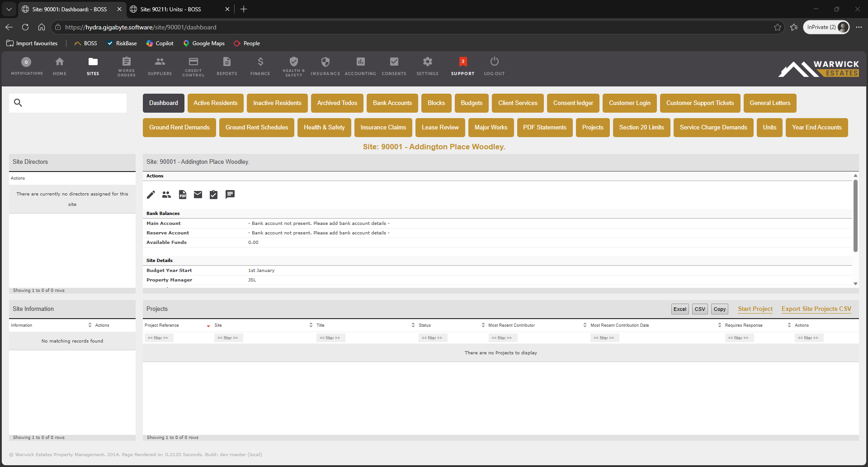This screenshot has height=467, width=868.
Task: Open the Sites folder icon
Action: [93, 62]
